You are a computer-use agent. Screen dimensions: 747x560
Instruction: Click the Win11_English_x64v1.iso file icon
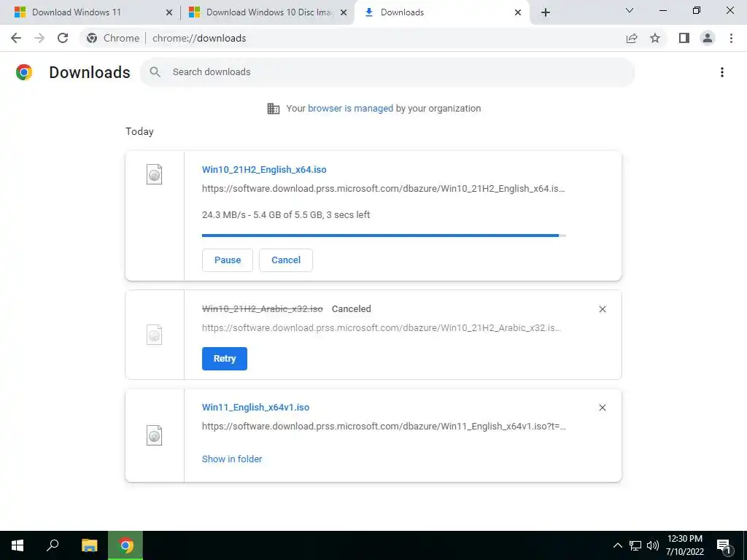point(154,435)
